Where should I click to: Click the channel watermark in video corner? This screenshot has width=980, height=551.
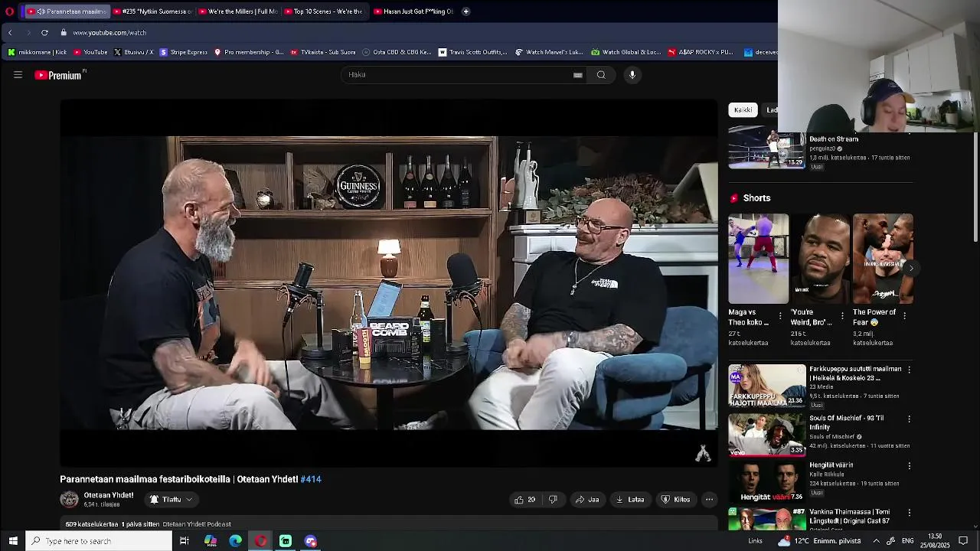pos(703,454)
